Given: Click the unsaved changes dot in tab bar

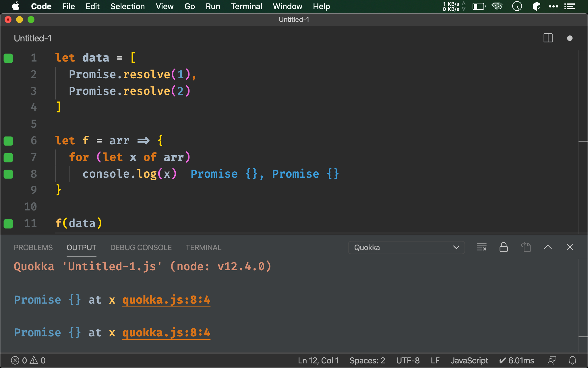Looking at the screenshot, I should (570, 38).
